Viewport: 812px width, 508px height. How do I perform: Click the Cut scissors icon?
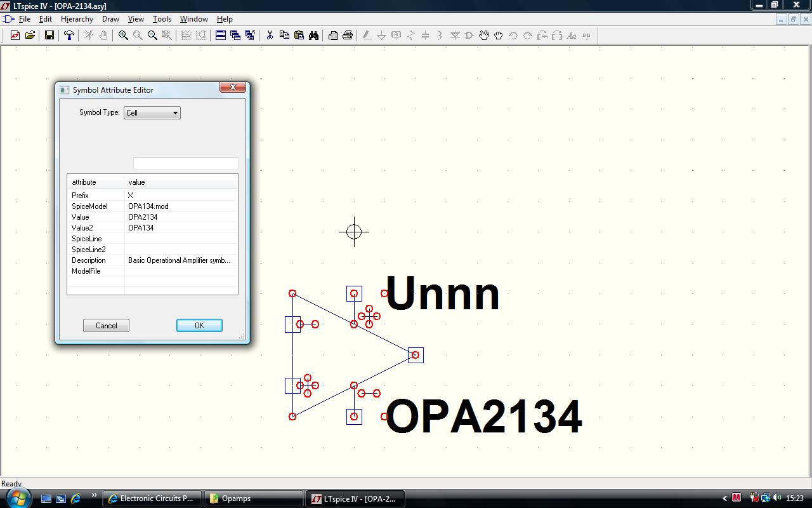tap(270, 36)
